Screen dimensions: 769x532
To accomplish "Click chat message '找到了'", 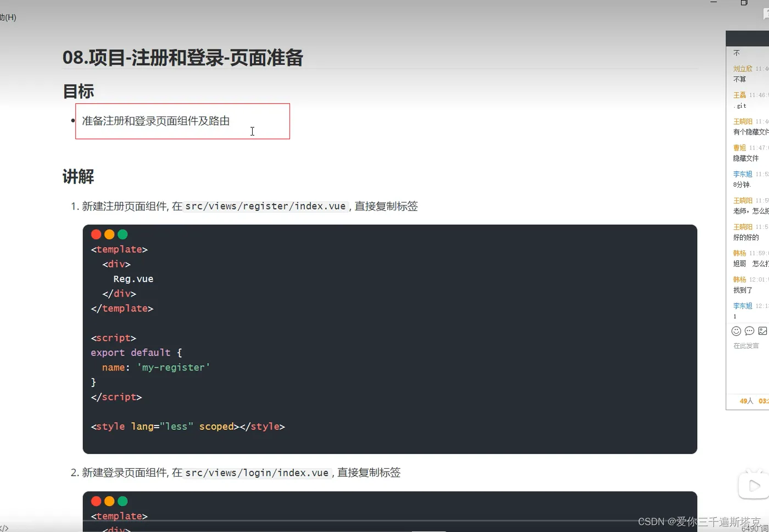I will 743,290.
